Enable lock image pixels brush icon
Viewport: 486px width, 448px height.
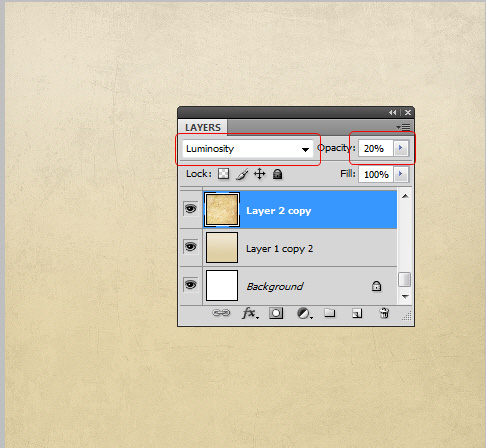(x=242, y=174)
